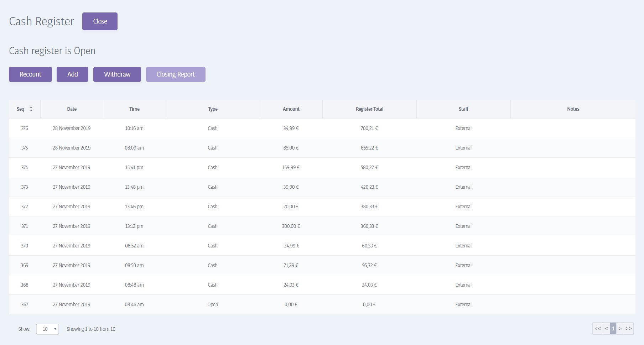Go to previous page with < button
The width and height of the screenshot is (644, 345).
click(606, 329)
